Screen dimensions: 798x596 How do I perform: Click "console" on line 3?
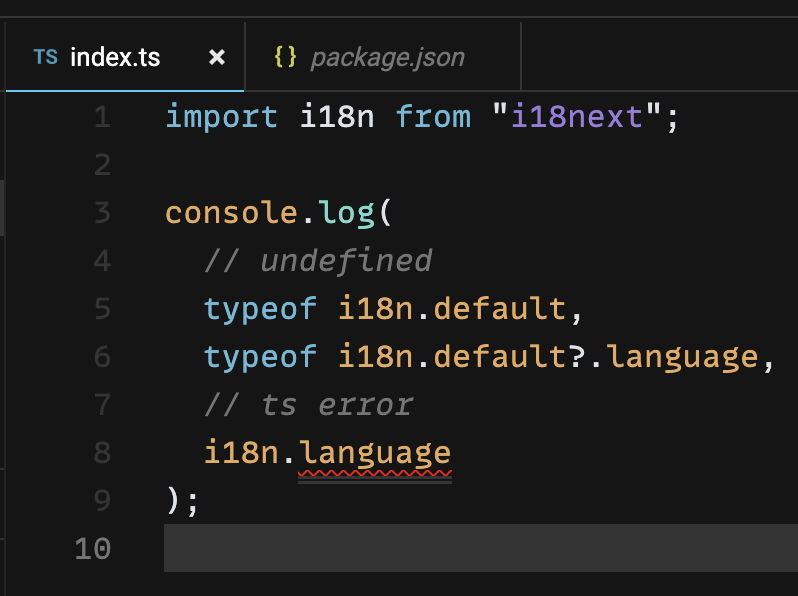click(x=231, y=213)
